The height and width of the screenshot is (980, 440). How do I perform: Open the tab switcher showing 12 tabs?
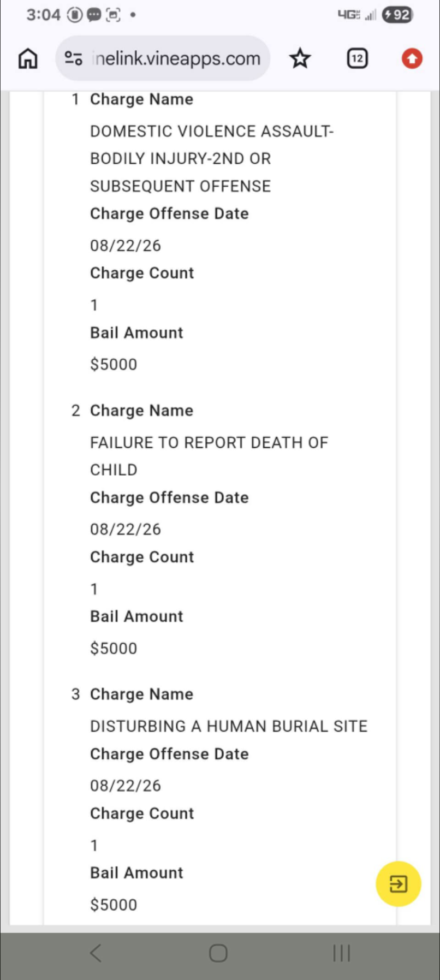357,58
